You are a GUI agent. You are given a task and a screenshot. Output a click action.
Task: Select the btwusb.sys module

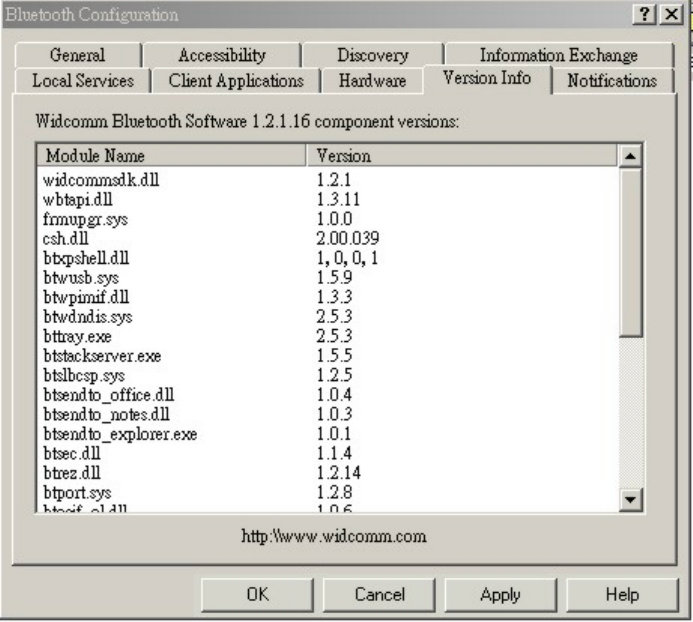pos(81,278)
